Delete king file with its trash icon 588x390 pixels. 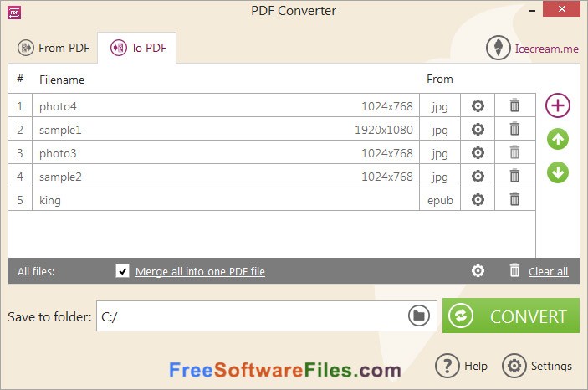point(514,198)
